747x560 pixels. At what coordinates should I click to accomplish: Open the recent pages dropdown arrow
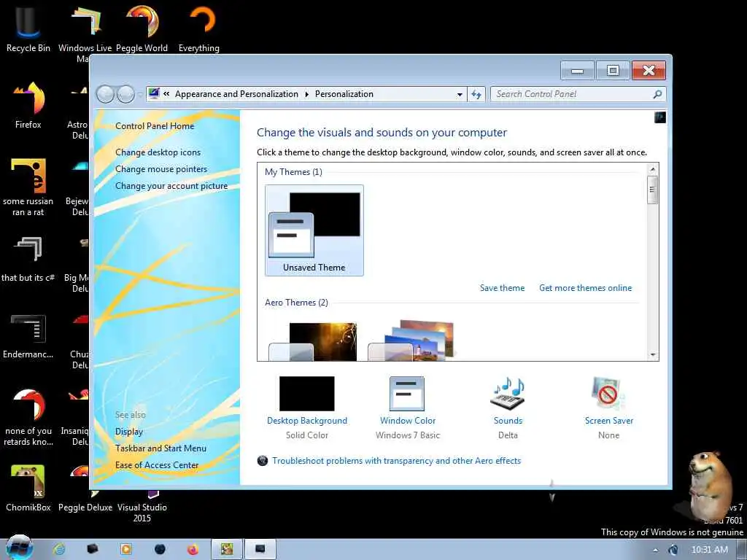[x=139, y=94]
